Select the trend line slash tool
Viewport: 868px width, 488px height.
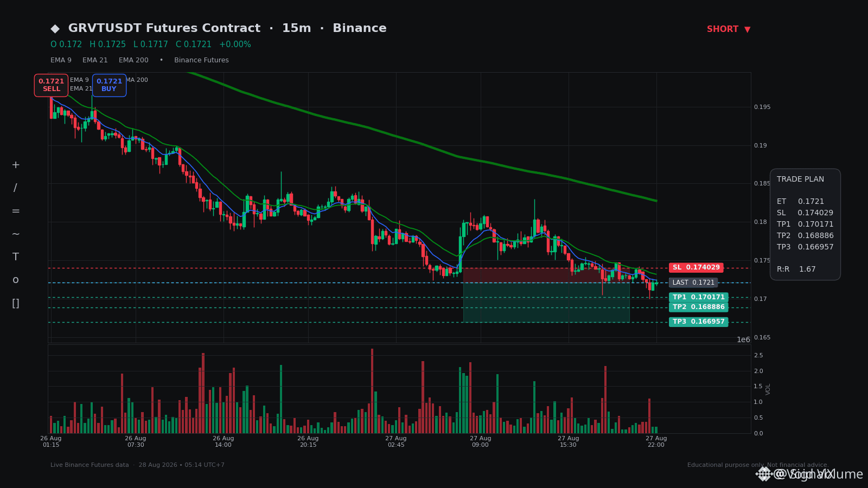click(16, 188)
